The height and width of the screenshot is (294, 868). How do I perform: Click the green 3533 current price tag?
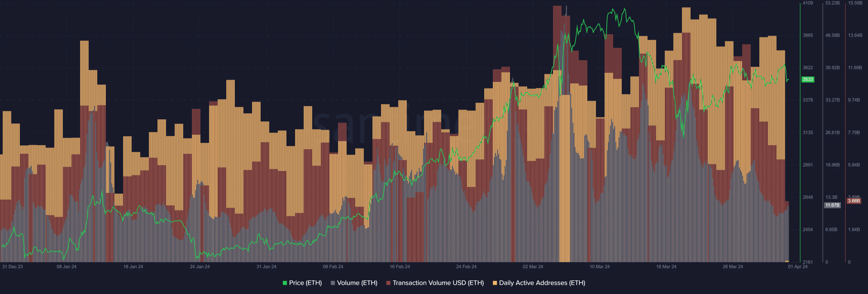tap(808, 79)
